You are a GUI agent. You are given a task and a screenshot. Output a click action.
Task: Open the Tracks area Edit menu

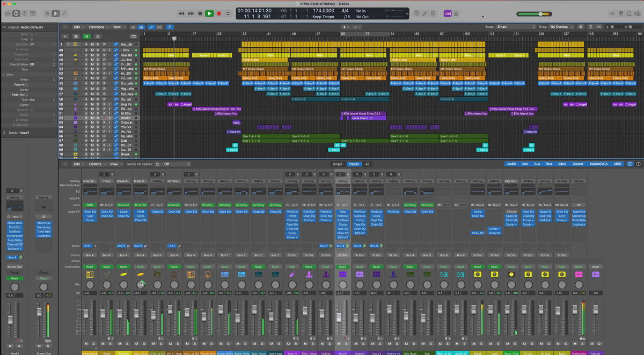(x=78, y=27)
